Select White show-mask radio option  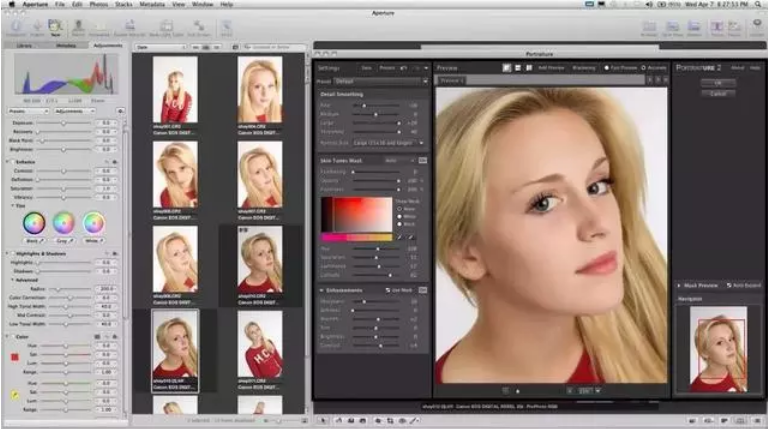point(400,216)
